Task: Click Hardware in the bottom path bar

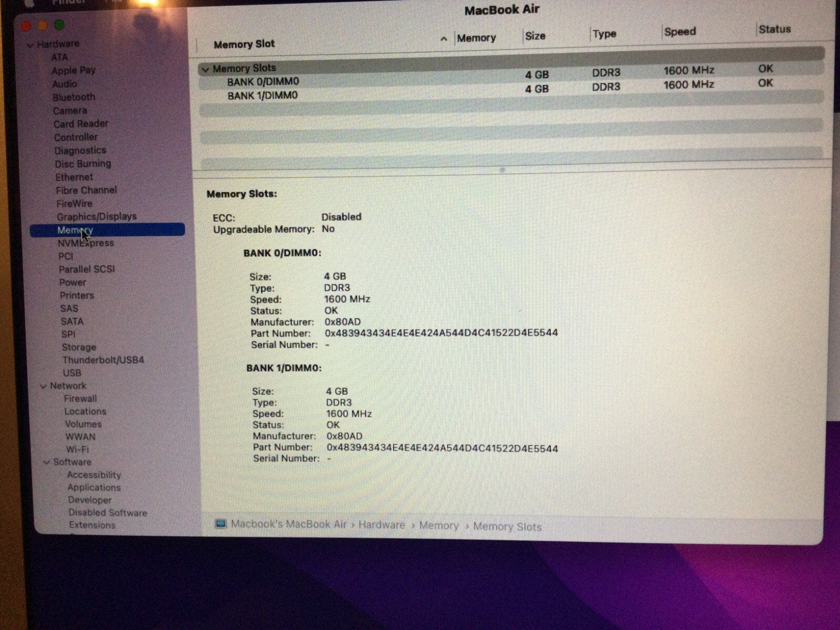Action: point(382,525)
